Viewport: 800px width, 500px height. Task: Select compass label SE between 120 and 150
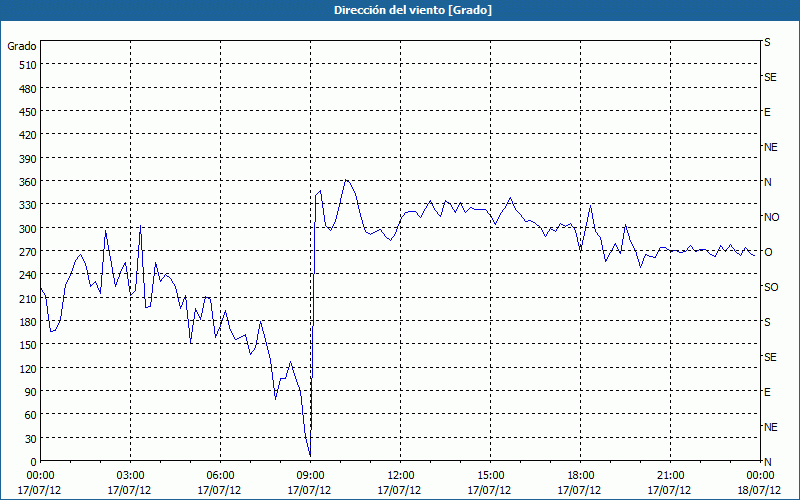point(770,357)
